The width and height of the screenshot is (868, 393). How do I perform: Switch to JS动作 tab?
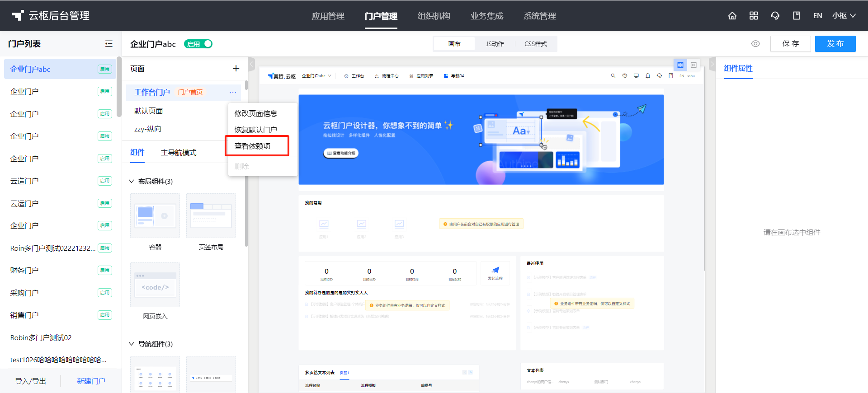tap(495, 44)
